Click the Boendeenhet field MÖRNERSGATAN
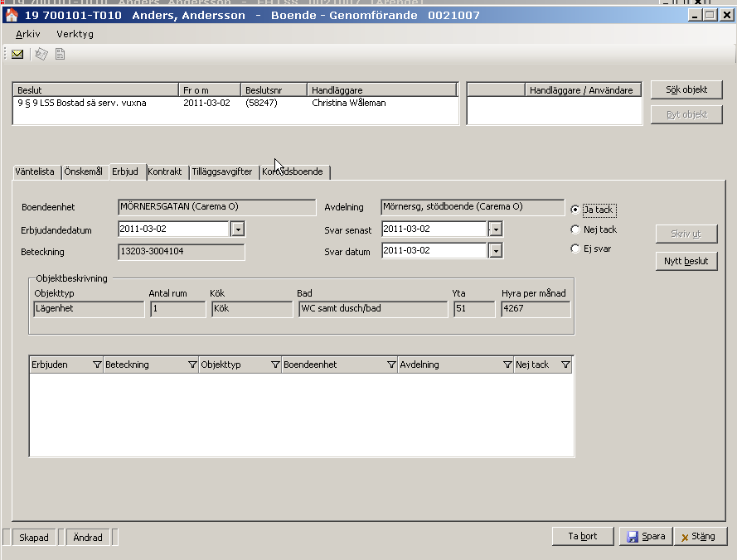 [216, 207]
